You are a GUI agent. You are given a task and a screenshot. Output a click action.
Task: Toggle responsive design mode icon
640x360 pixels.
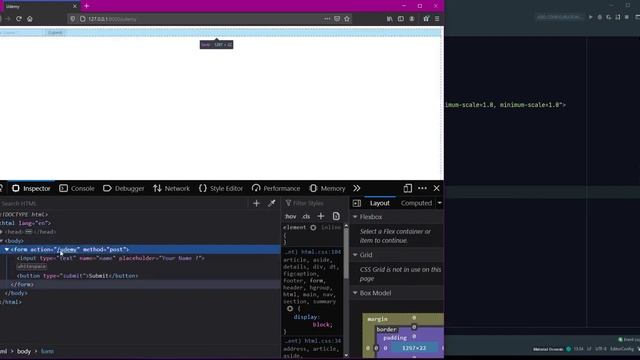point(407,188)
